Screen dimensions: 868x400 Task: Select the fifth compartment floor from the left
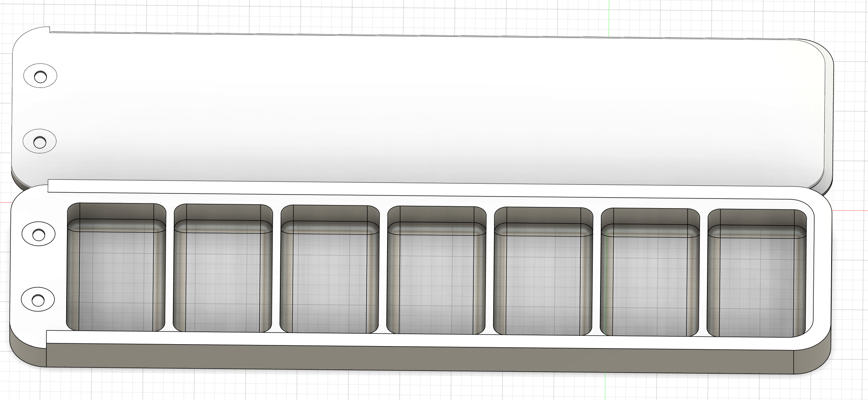543,285
